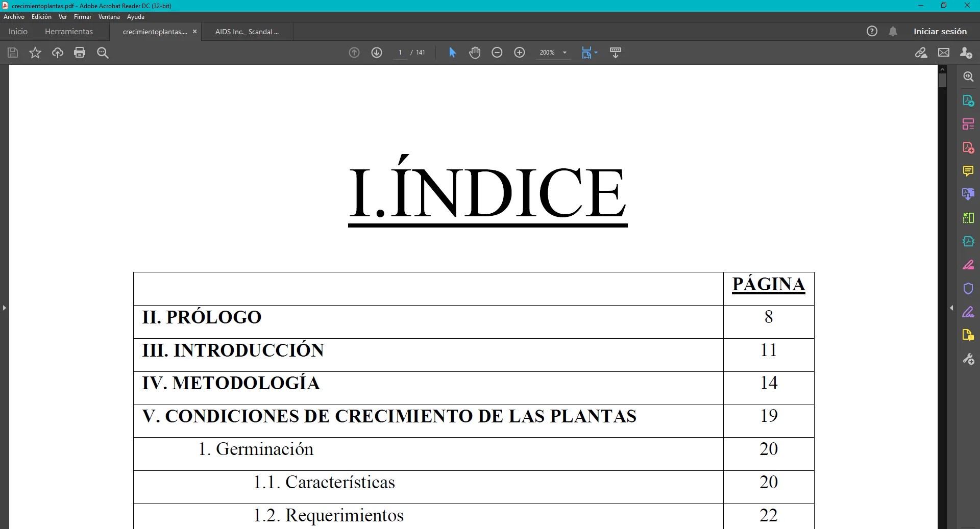Open the Redact pink pen tool
Screen dimensions: 980x529
(968, 265)
